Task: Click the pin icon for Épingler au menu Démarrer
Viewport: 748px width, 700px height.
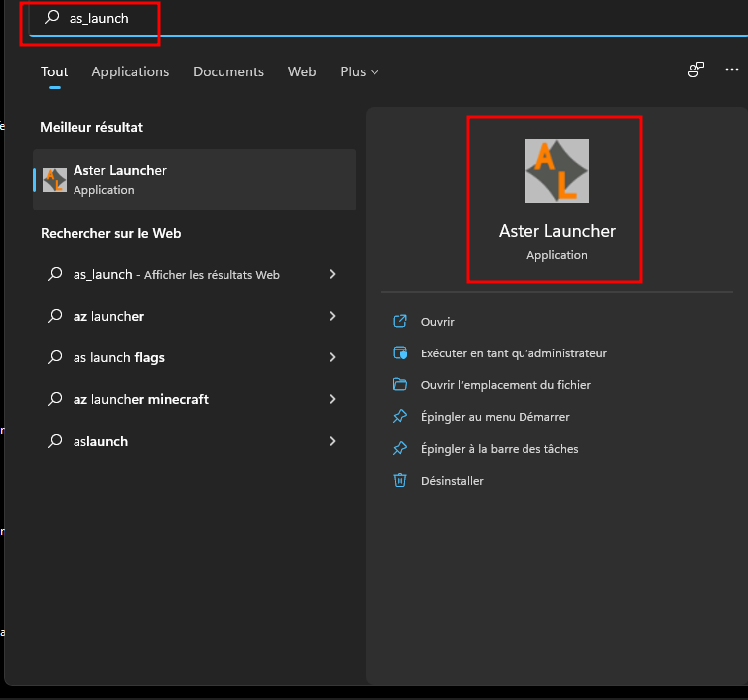Action: (400, 416)
